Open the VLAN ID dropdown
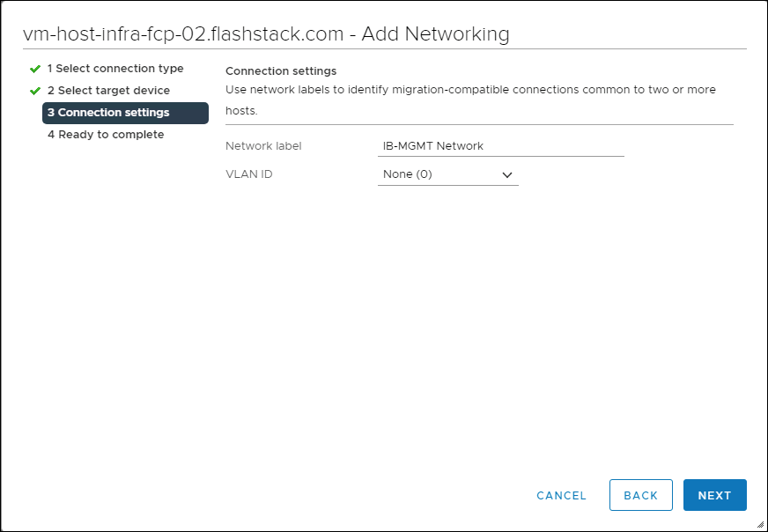The width and height of the screenshot is (768, 532). [447, 174]
